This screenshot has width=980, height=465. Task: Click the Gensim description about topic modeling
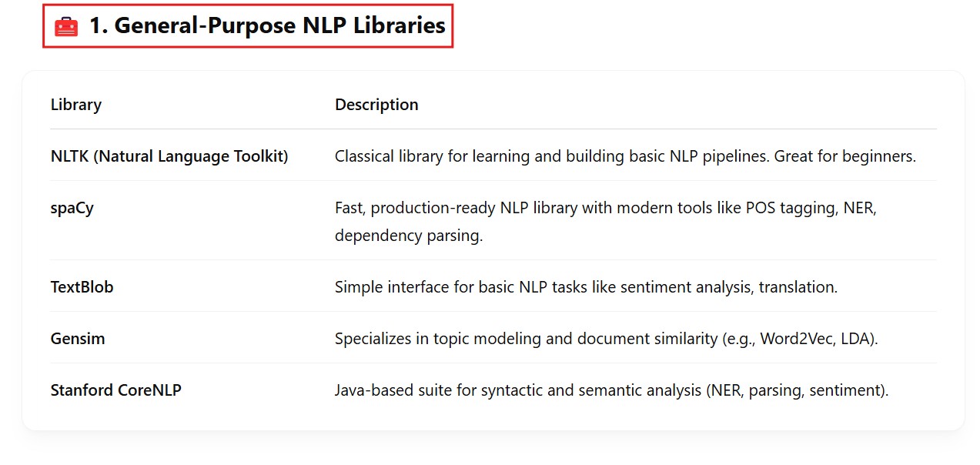click(x=606, y=339)
